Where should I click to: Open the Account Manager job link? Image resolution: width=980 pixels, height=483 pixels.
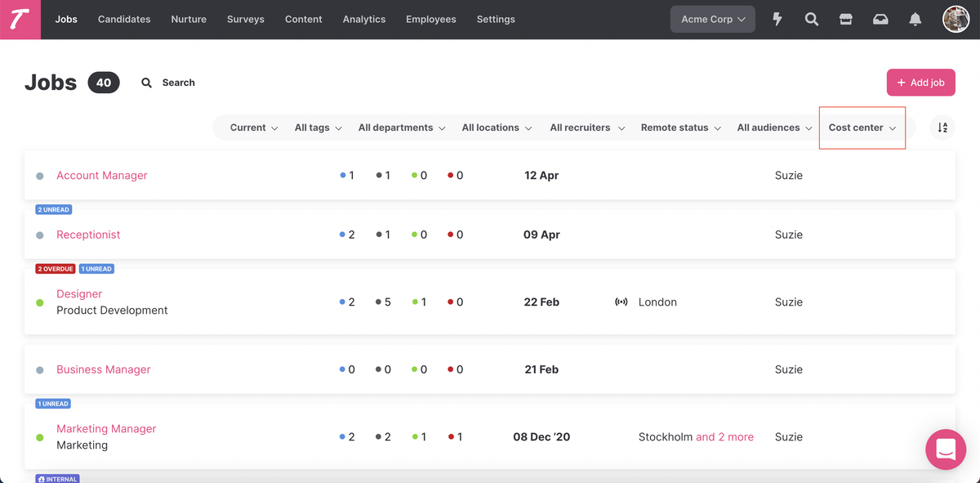(x=102, y=176)
